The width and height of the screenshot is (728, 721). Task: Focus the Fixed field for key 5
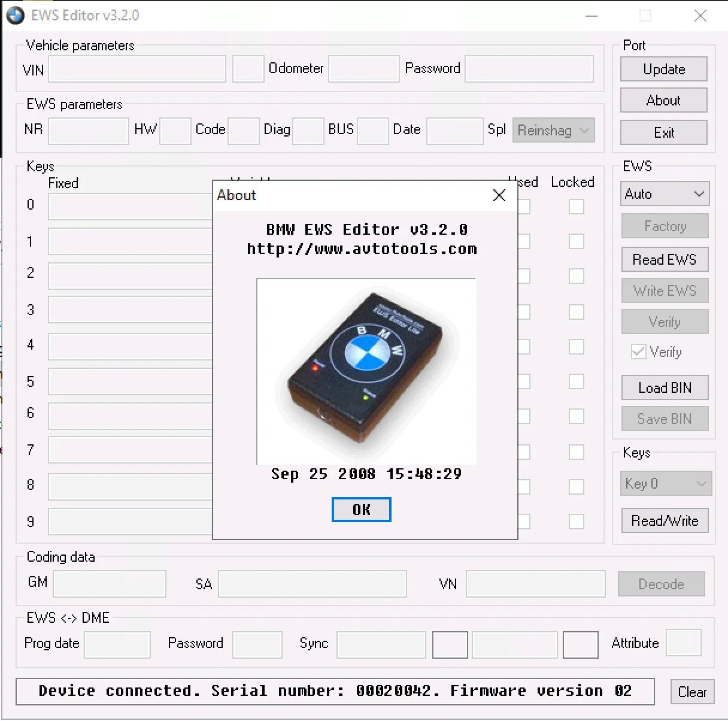131,381
